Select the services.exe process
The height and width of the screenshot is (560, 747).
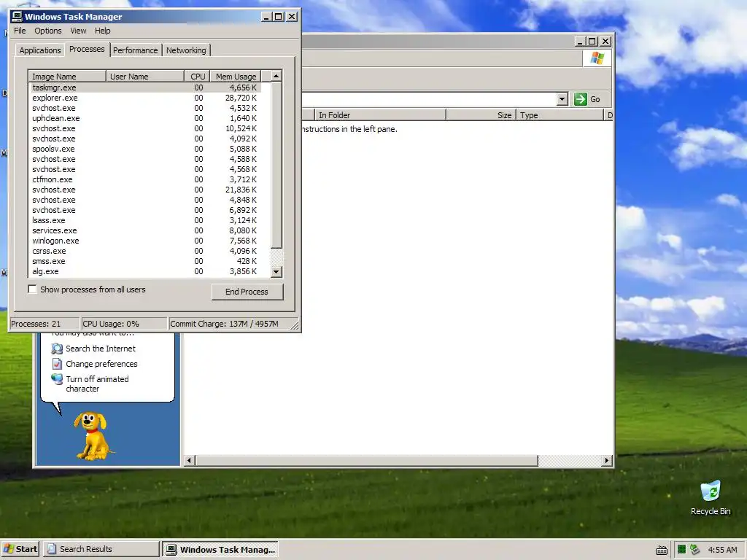click(x=145, y=230)
